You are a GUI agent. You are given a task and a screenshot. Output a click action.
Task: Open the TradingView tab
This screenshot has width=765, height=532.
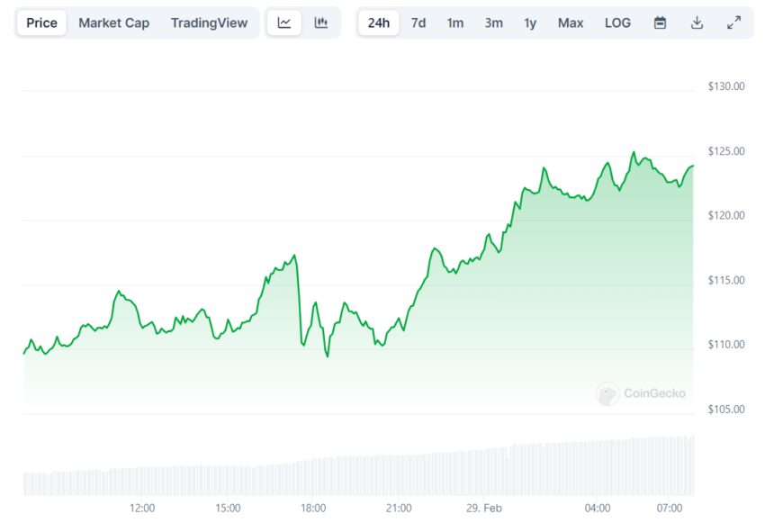[x=209, y=23]
